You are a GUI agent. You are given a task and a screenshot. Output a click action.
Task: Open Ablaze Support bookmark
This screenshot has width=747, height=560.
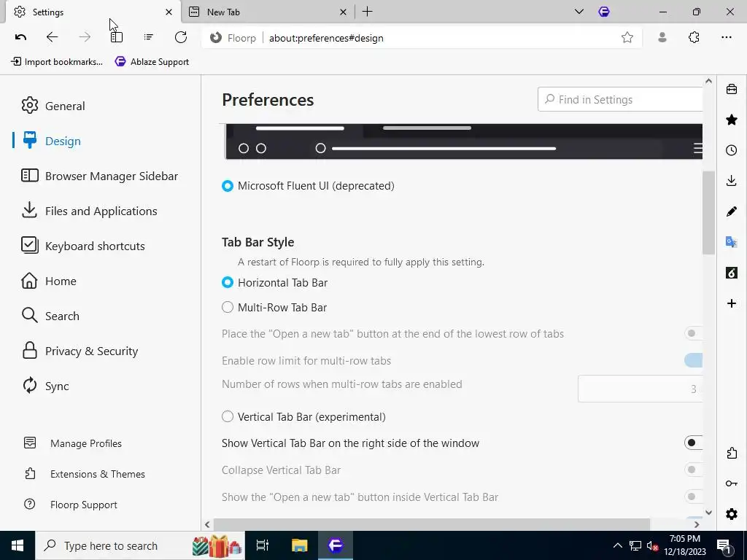pyautogui.click(x=152, y=62)
